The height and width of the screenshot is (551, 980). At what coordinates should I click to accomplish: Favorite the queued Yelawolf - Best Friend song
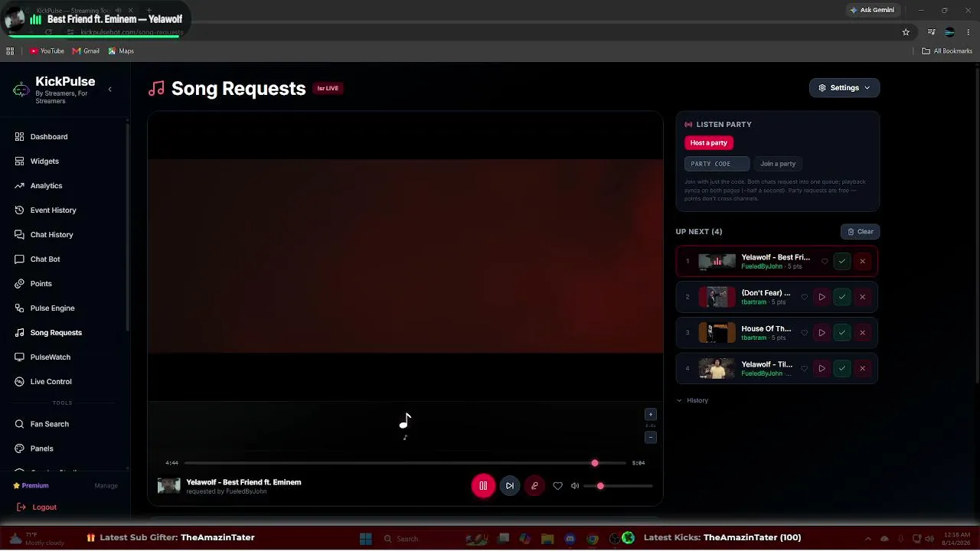coord(825,262)
